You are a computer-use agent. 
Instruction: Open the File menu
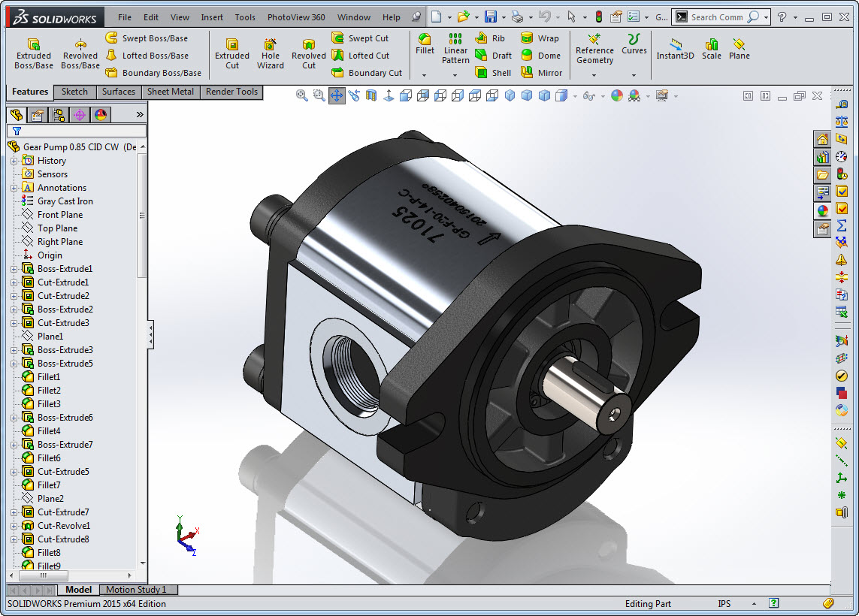pos(124,17)
